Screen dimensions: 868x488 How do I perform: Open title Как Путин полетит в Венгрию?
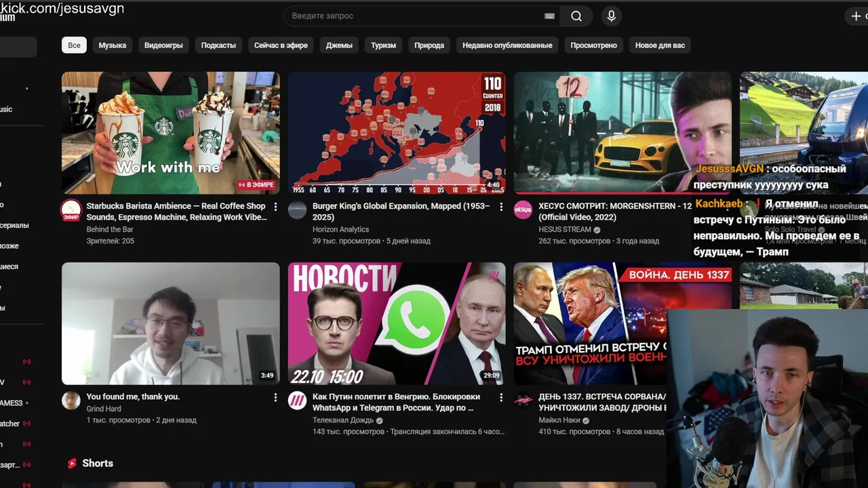point(396,402)
